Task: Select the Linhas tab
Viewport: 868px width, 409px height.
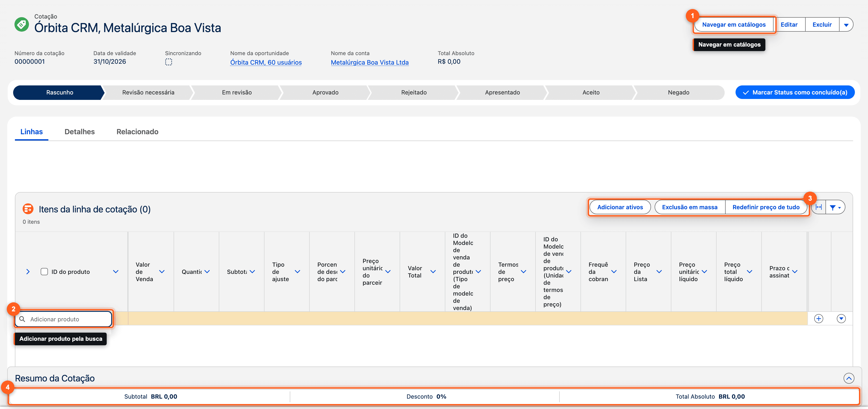Action: [32, 132]
